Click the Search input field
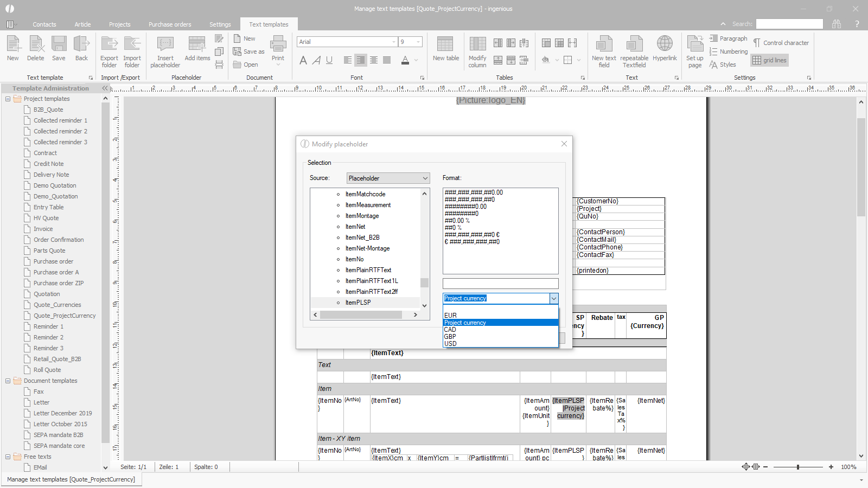Viewport: 868px width, 488px height. [789, 24]
